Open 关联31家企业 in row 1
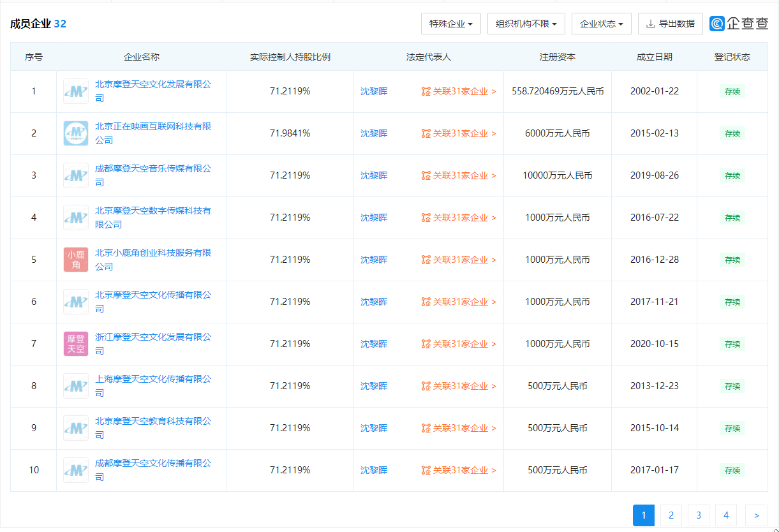The width and height of the screenshot is (779, 532). click(459, 91)
